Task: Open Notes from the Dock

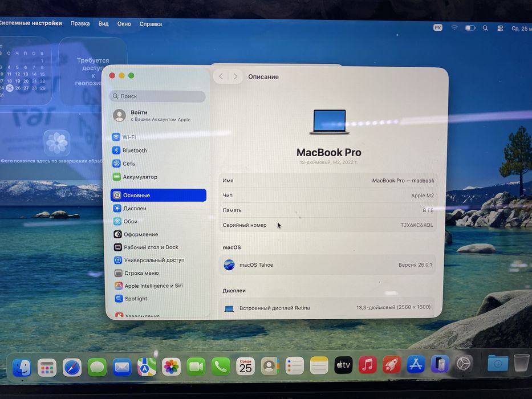Action: [x=319, y=366]
